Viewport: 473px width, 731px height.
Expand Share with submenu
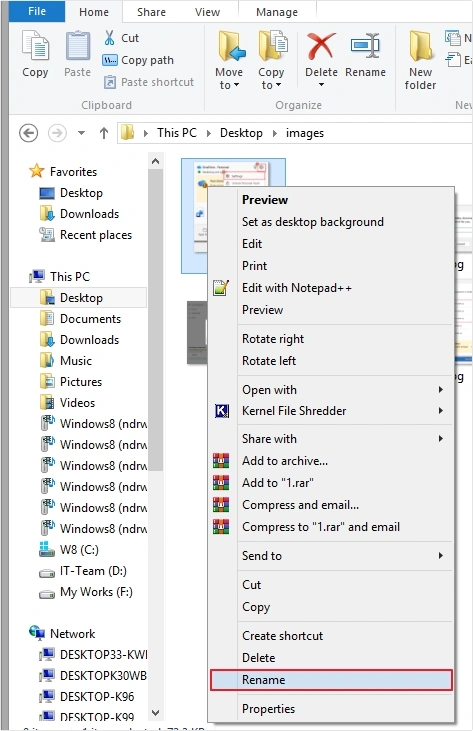331,438
